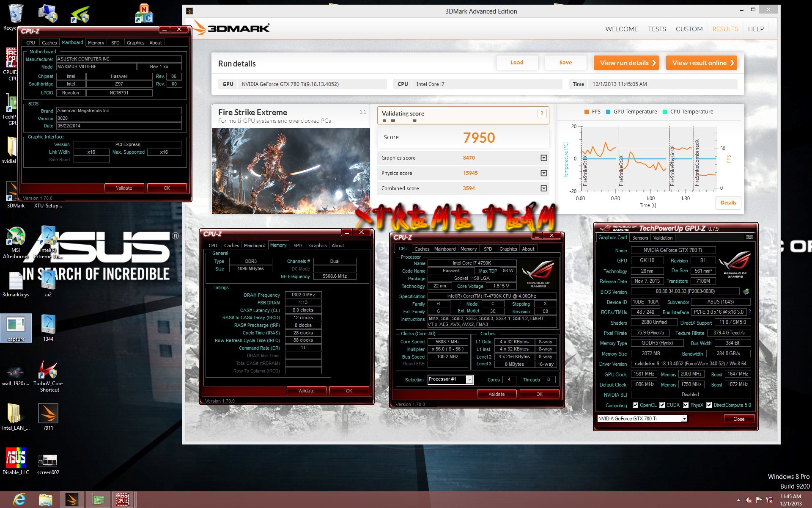This screenshot has width=812, height=508.
Task: Click Close button in GPU-Z
Action: pos(739,419)
